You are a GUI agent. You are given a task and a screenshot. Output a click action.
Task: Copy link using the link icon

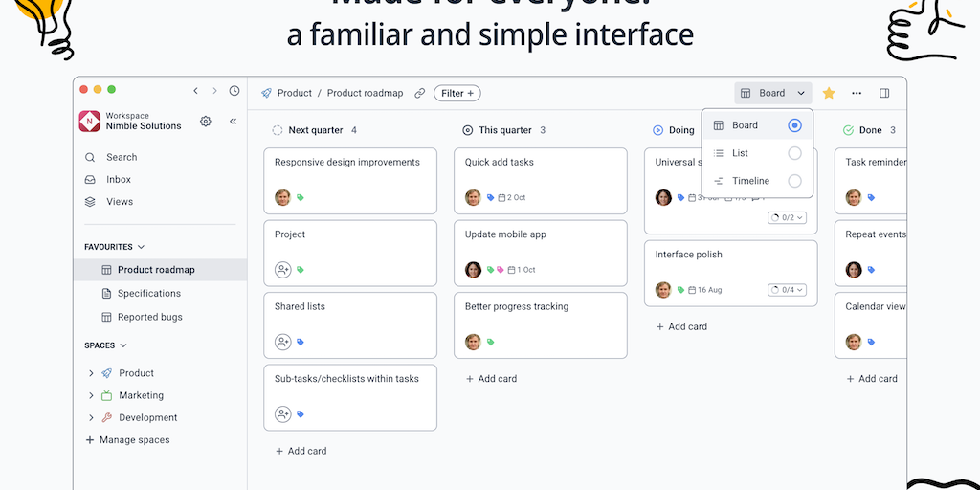point(419,93)
